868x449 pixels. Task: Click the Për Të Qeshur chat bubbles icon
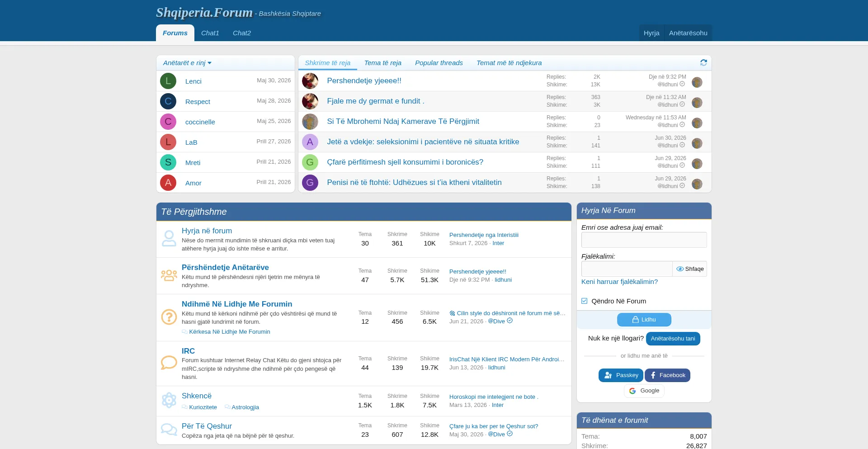click(x=169, y=430)
